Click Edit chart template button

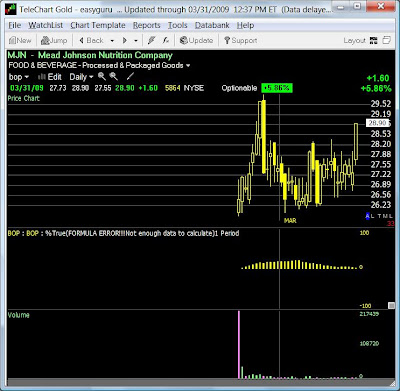50,77
